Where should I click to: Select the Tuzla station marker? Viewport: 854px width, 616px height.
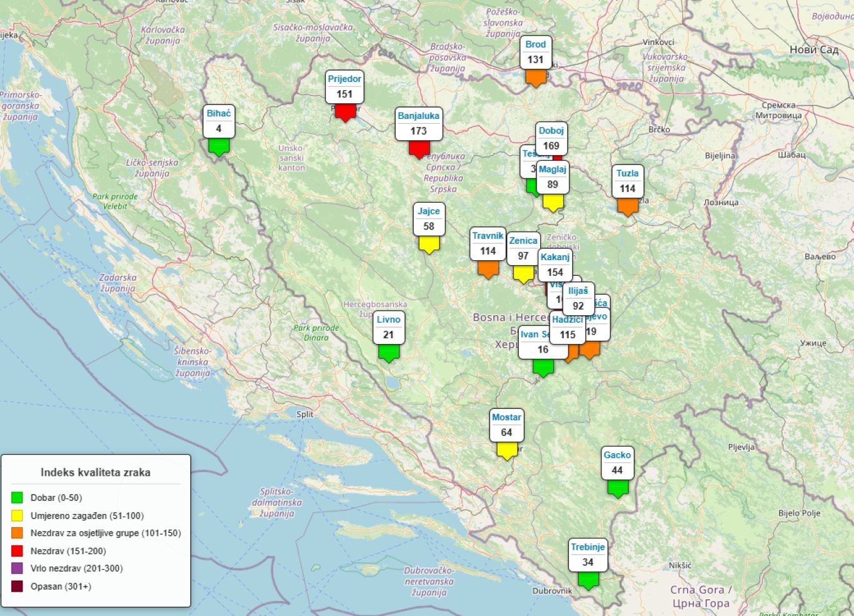(x=628, y=182)
